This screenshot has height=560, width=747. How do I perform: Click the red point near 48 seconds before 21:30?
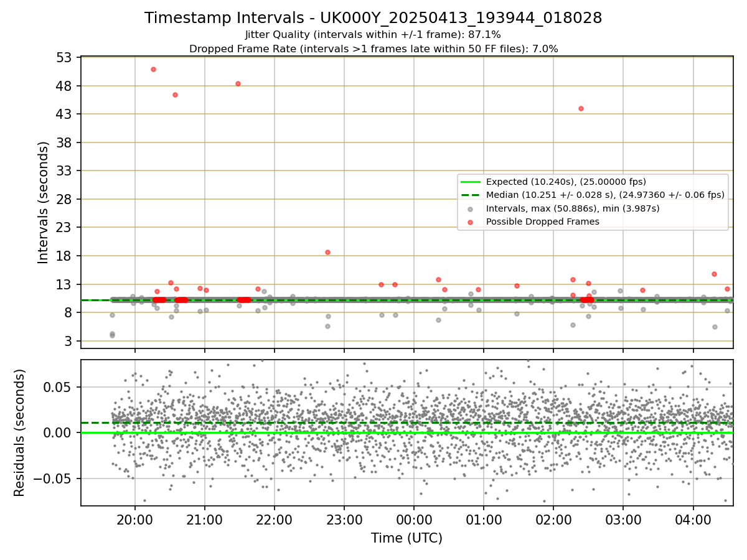(238, 83)
